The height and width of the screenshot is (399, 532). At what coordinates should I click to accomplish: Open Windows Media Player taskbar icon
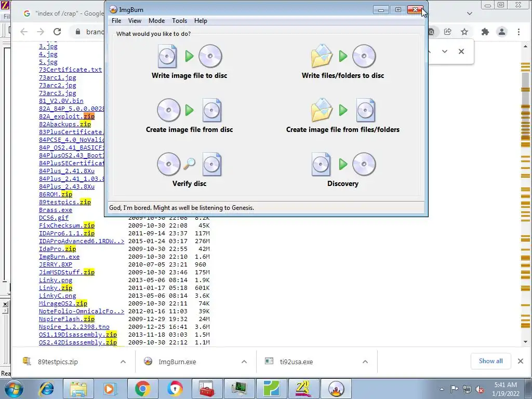tap(110, 389)
